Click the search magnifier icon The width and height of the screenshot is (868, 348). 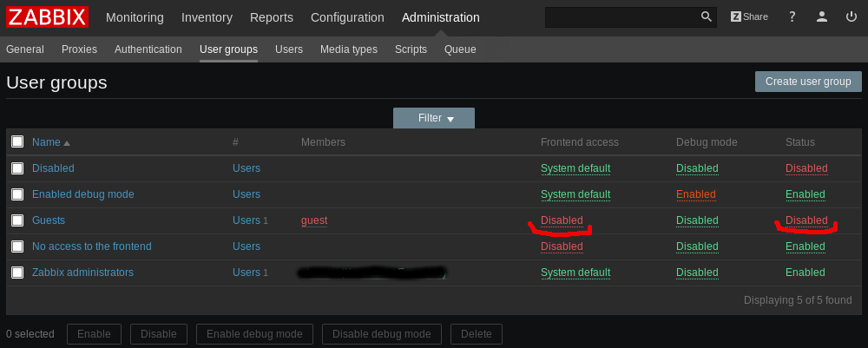click(x=707, y=17)
